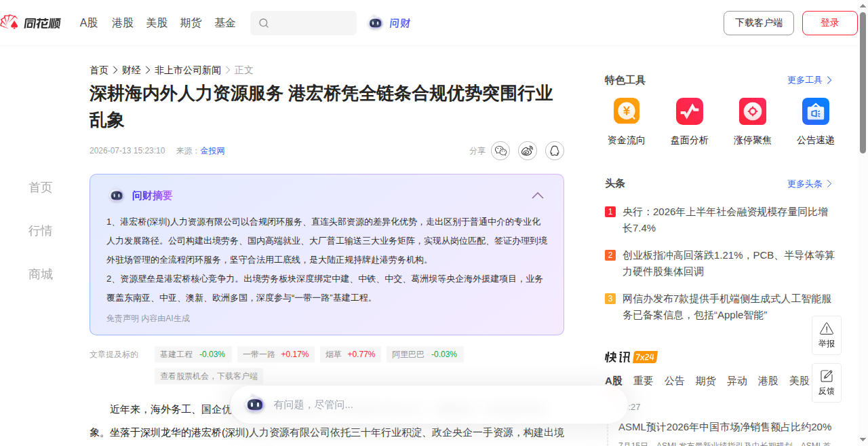Click robot icon in ask bar
The height and width of the screenshot is (446, 868).
pyautogui.click(x=255, y=405)
